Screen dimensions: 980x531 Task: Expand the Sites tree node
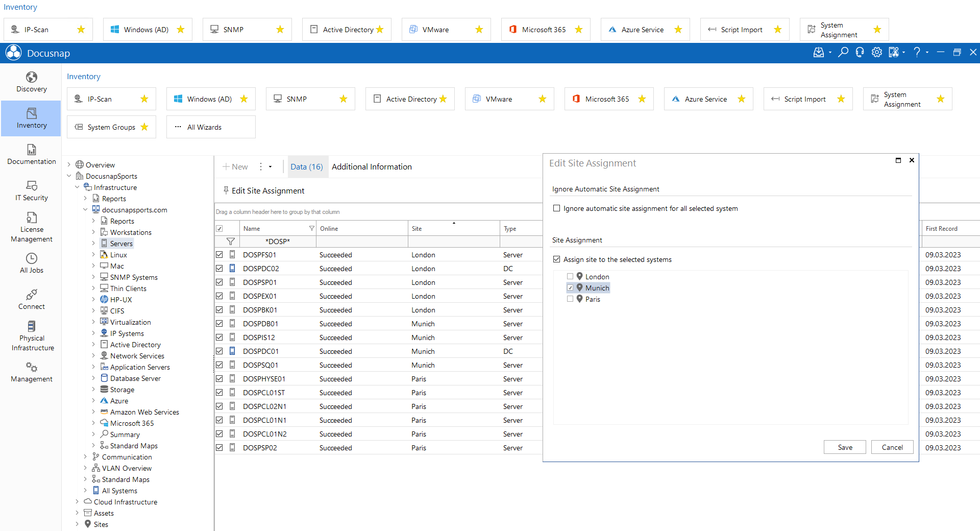(x=77, y=524)
